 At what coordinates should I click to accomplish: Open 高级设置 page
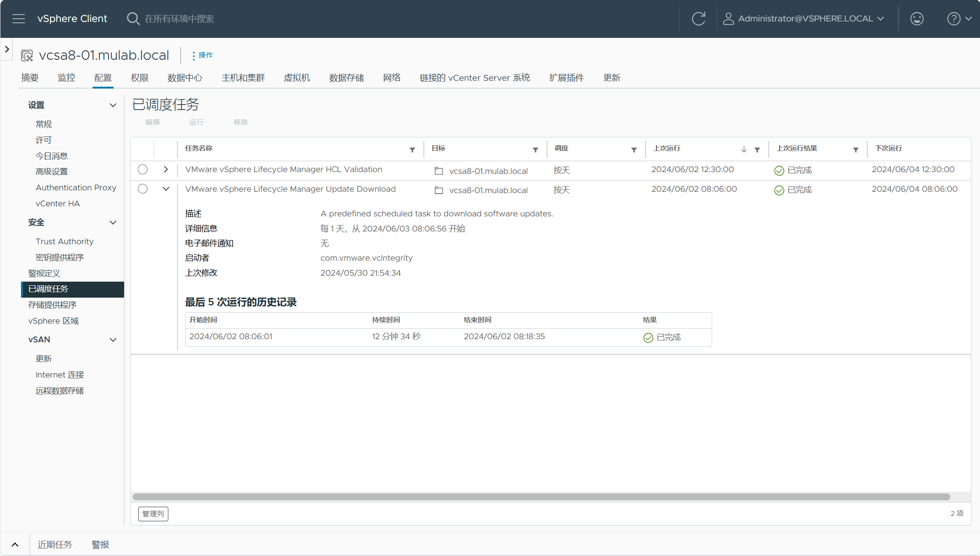click(x=52, y=172)
